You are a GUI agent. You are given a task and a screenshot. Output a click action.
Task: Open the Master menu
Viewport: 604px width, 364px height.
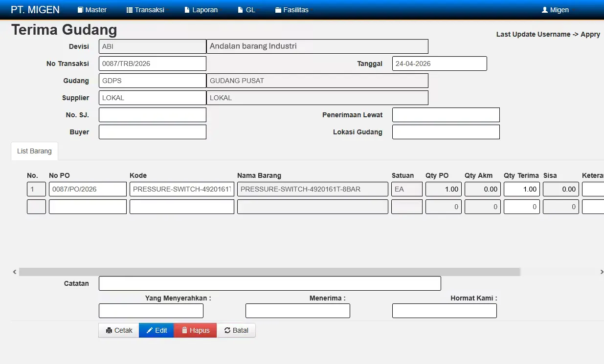[x=92, y=10]
